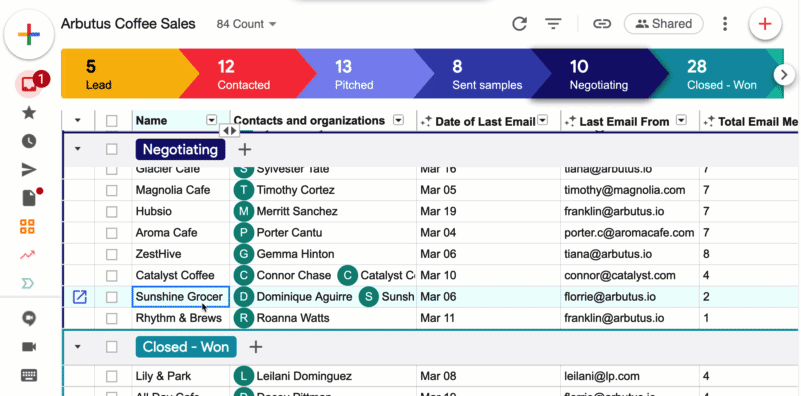This screenshot has height=396, width=801.
Task: Open Sent via the paper plane icon
Action: coord(29,170)
